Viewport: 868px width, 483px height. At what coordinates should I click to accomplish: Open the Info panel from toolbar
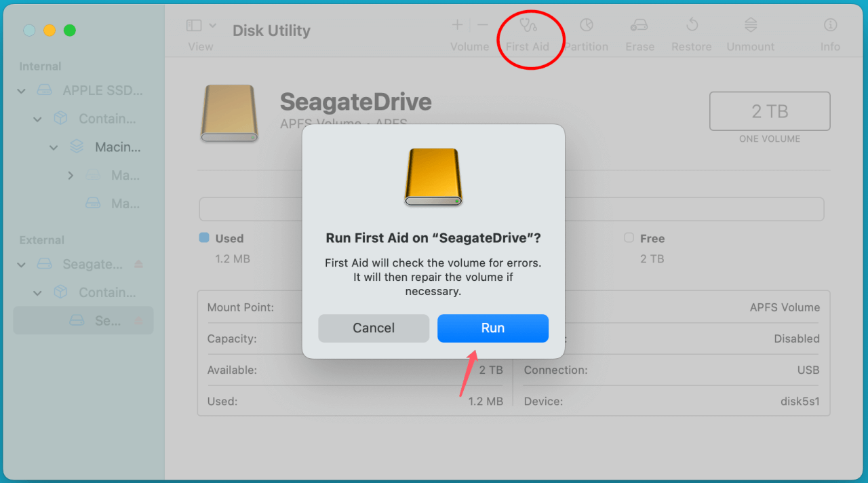[x=829, y=33]
